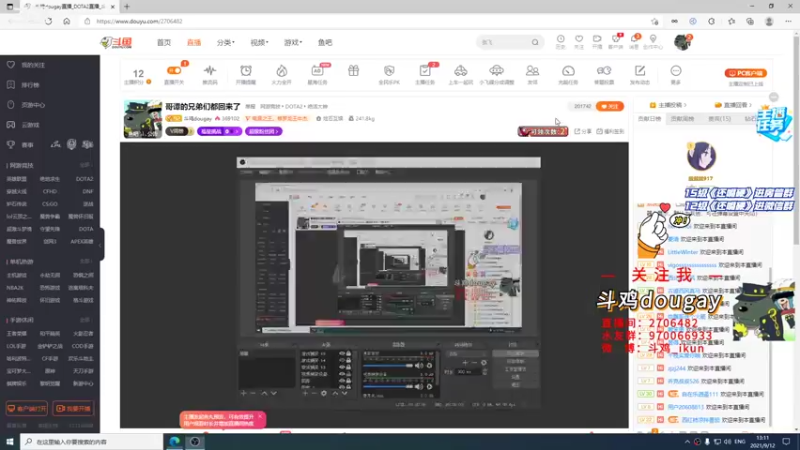Collapse the left sidebar with arrow handle
Screen dimensions: 800x450
point(101,244)
